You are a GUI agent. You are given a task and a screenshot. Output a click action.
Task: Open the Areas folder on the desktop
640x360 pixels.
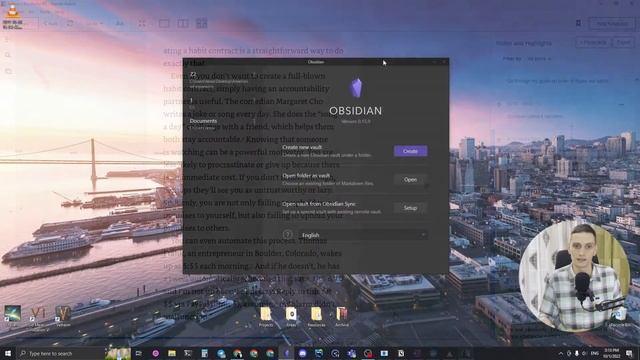coord(291,317)
